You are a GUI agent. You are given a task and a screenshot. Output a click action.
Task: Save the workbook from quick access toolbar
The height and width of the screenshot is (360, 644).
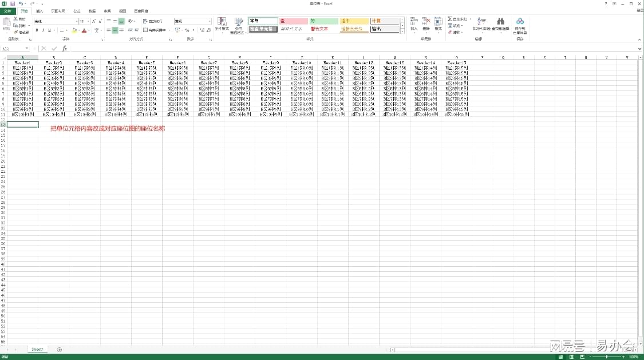coord(13,3)
